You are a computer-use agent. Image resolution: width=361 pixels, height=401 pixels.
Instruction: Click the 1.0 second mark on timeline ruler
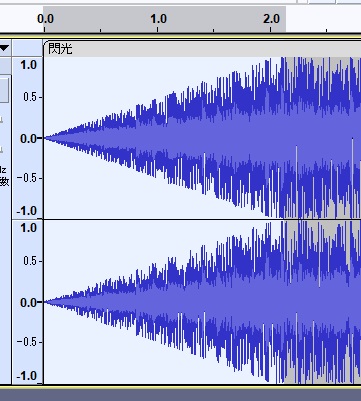[x=158, y=19]
